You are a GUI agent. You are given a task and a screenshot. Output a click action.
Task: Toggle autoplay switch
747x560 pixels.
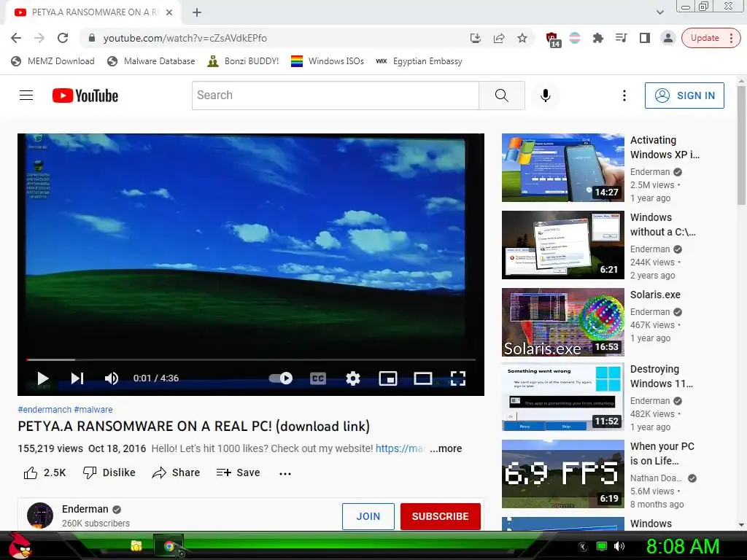(281, 378)
